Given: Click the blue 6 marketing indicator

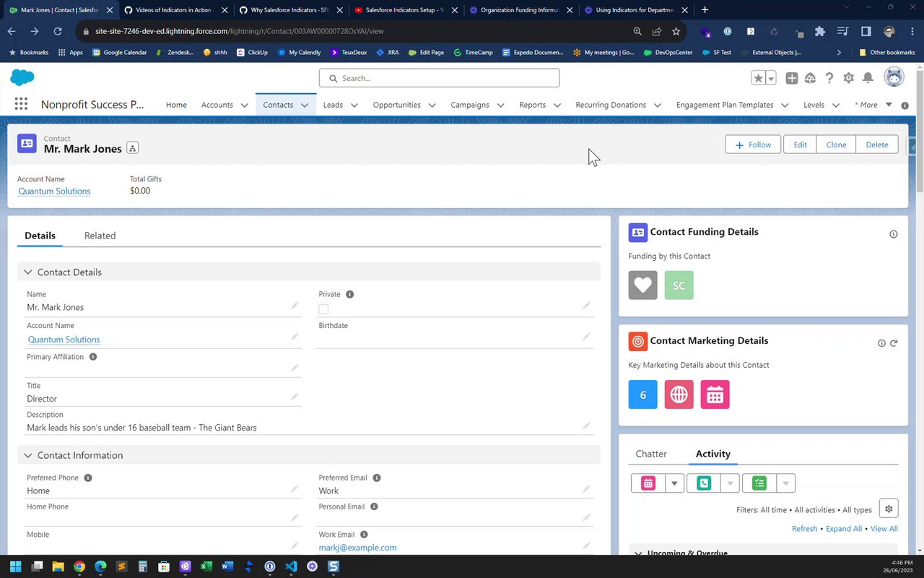Looking at the screenshot, I should [642, 394].
